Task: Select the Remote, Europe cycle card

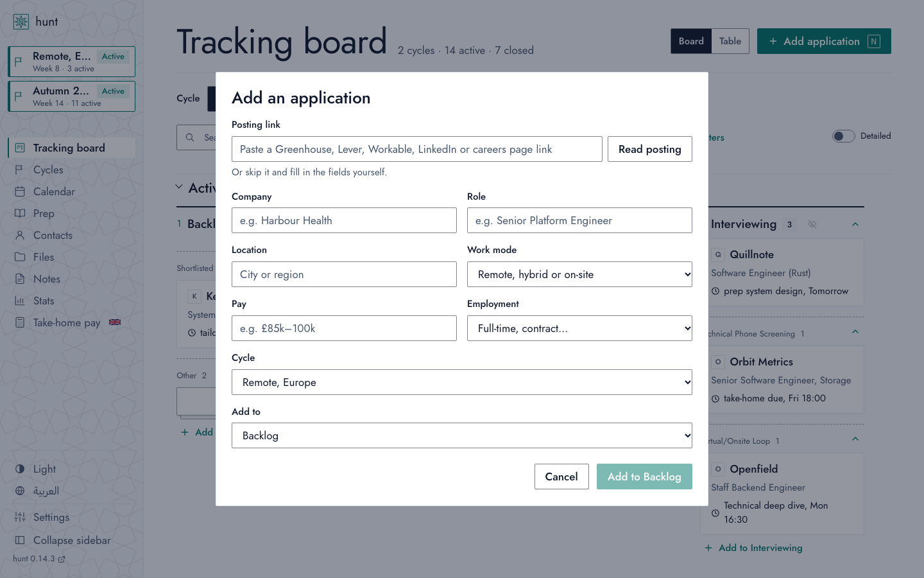Action: tap(71, 62)
